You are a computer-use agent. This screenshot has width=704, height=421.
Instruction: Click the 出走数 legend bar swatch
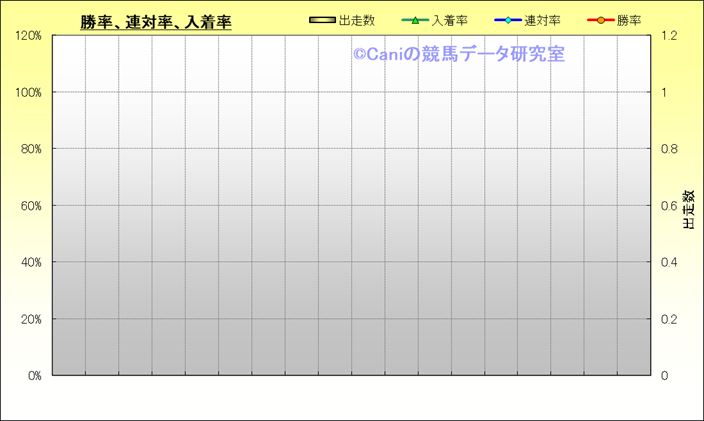click(322, 20)
